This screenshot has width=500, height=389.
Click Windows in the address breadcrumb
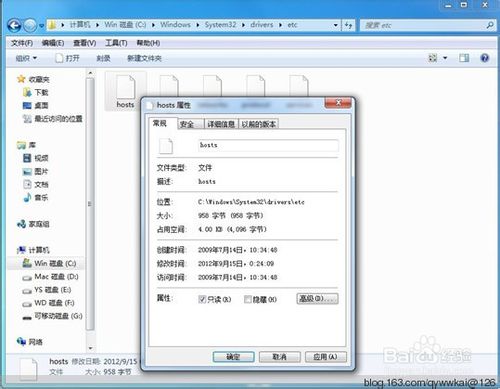click(175, 25)
